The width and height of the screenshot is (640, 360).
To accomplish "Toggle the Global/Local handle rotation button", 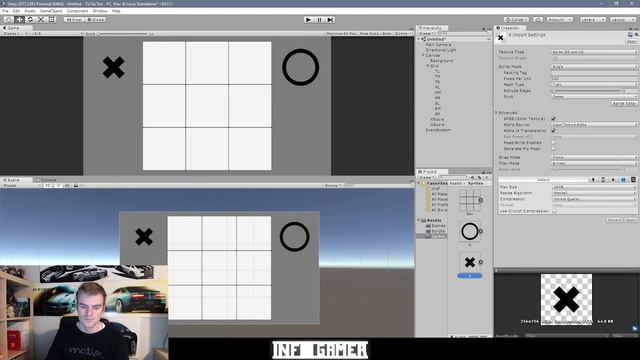I will [96, 20].
